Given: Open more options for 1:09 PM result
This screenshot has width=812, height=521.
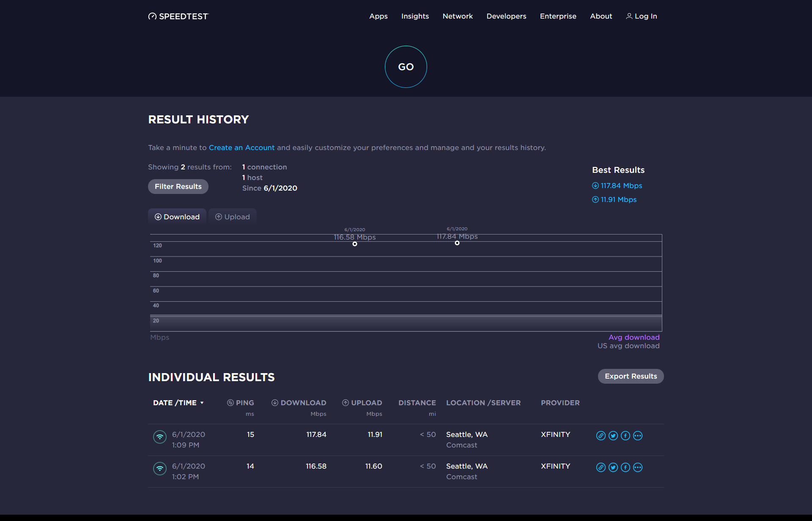Looking at the screenshot, I should (x=638, y=436).
